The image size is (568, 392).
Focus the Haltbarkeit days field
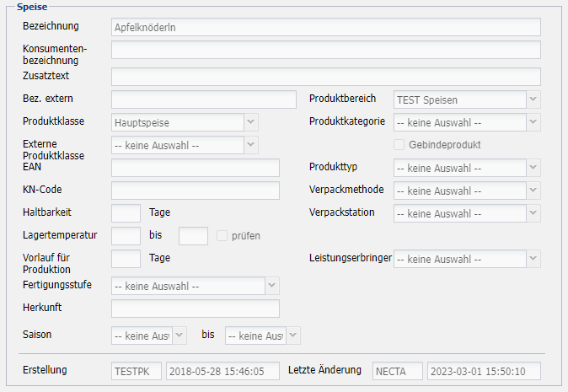[126, 213]
